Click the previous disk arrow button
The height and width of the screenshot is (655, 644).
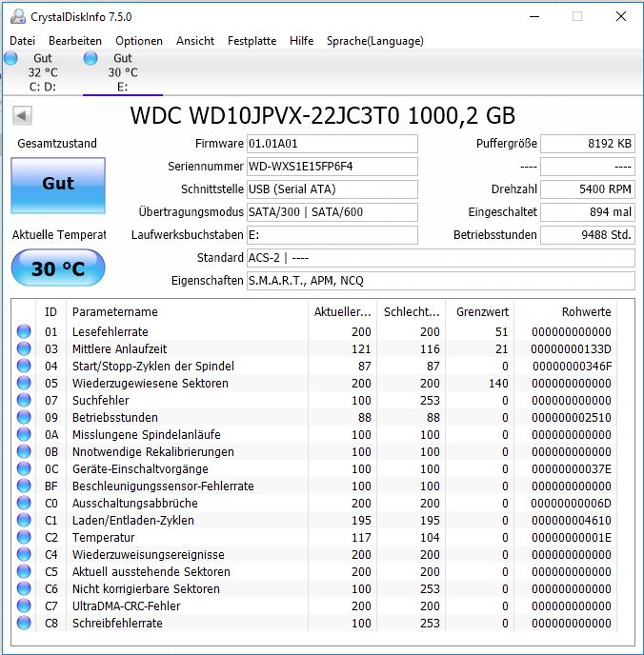point(22,115)
